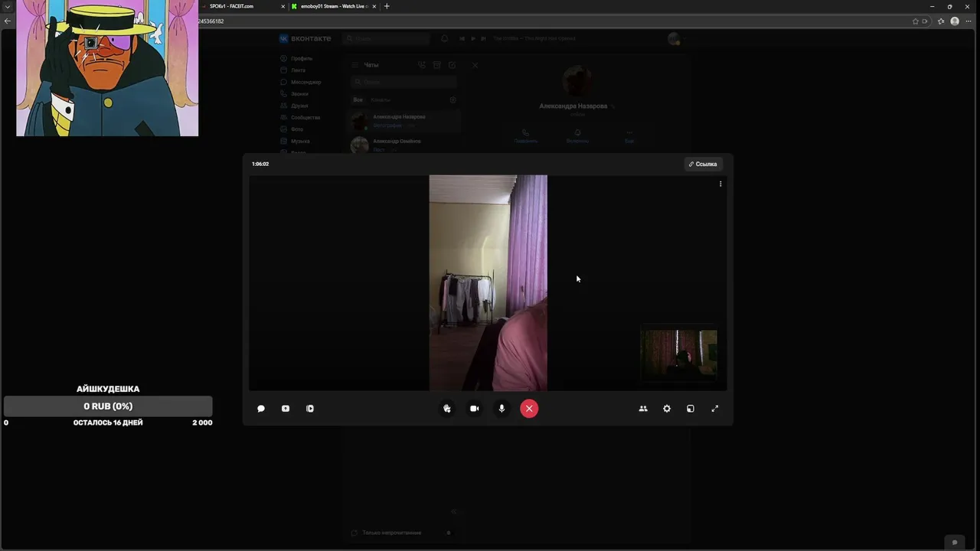Select the Каналы filter tab
Viewport: 980px width, 551px height.
tap(381, 99)
